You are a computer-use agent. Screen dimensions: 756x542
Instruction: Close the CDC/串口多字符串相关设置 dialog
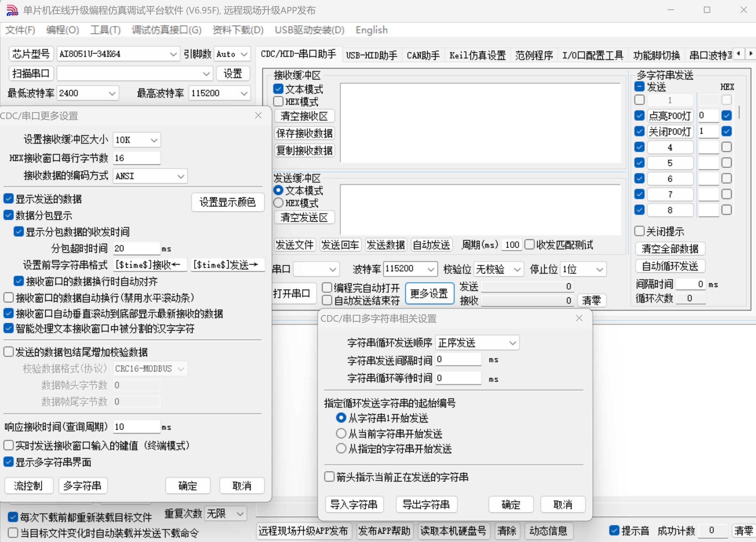(579, 318)
